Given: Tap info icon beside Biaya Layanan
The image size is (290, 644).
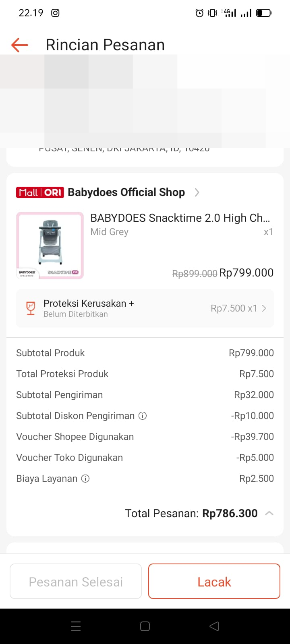Looking at the screenshot, I should pos(85,479).
